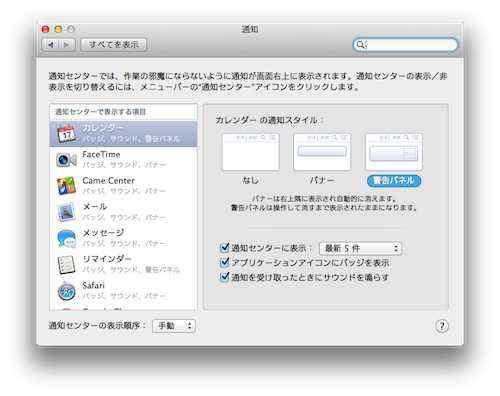500x396 pixels.
Task: Go back with the left arrow button
Action: coord(51,45)
